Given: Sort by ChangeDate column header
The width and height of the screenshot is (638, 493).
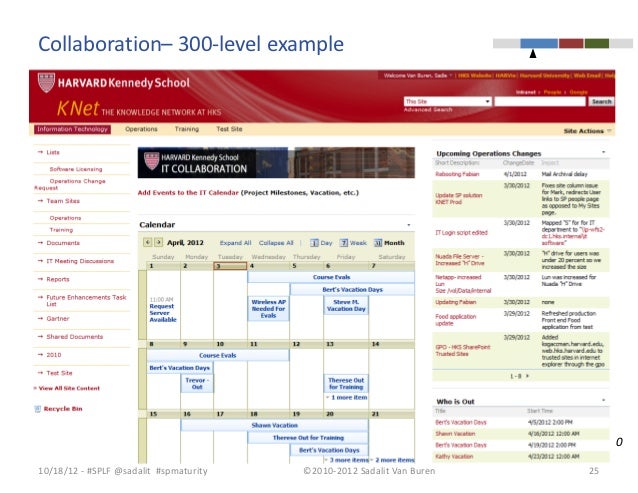Looking at the screenshot, I should pos(518,163).
